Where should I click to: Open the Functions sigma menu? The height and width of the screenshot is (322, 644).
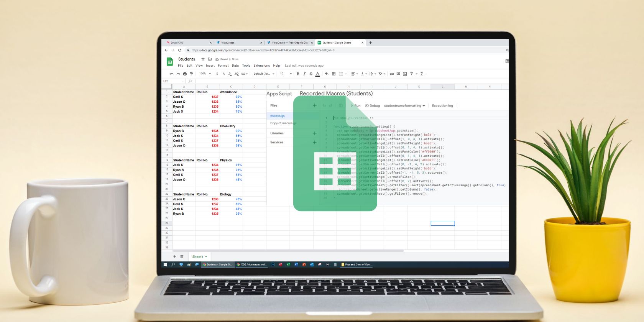click(x=422, y=74)
